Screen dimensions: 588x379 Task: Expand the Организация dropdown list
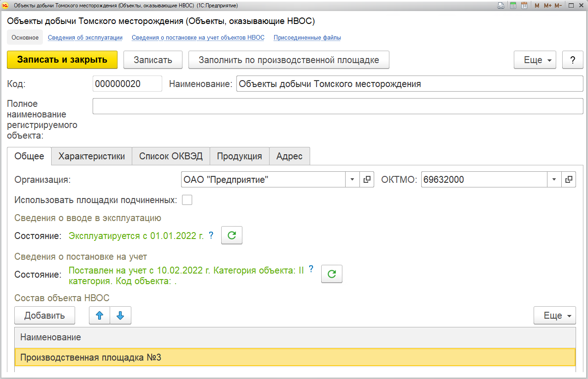tap(353, 180)
